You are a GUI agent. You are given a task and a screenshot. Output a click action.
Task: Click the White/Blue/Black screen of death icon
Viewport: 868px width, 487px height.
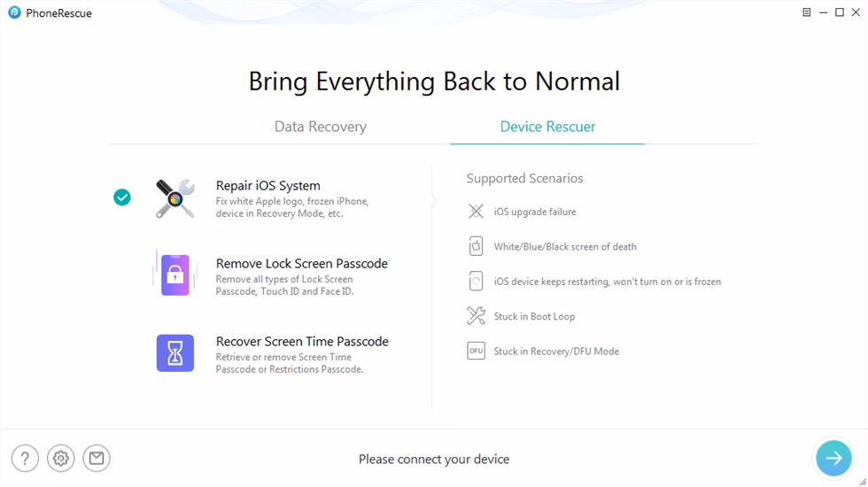click(477, 246)
